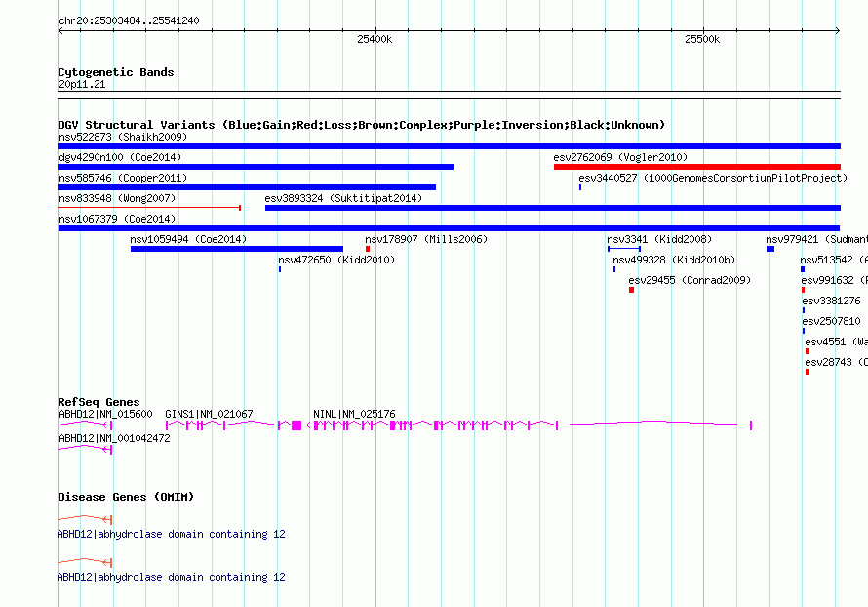Click the Cytogenetic Bands track title

pos(116,72)
